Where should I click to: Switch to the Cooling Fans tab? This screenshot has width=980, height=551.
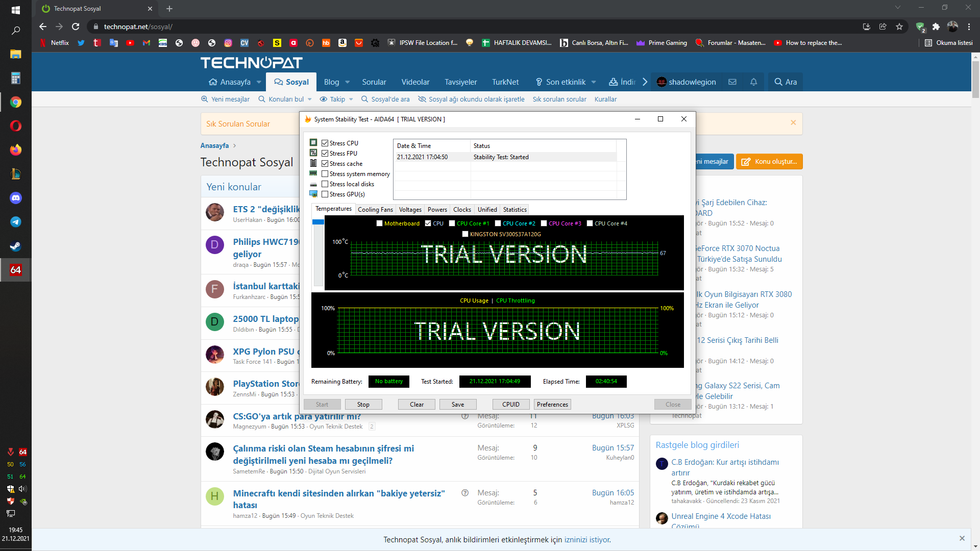click(375, 210)
